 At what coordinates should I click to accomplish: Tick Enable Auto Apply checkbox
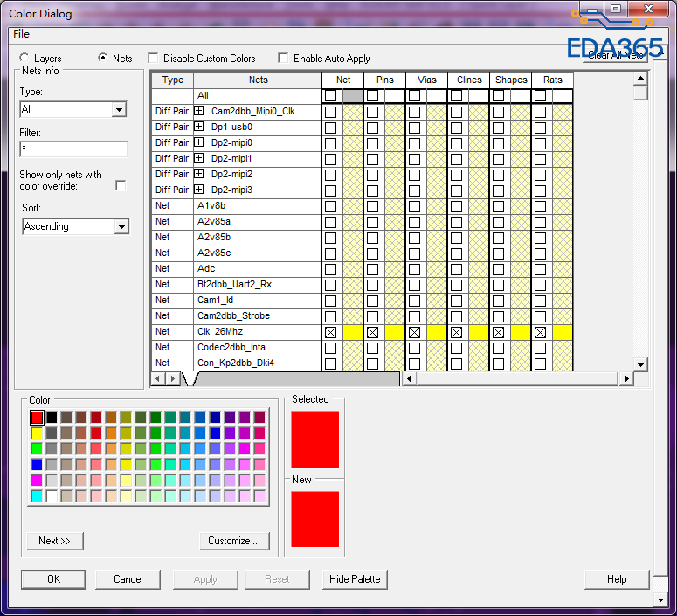[x=283, y=58]
